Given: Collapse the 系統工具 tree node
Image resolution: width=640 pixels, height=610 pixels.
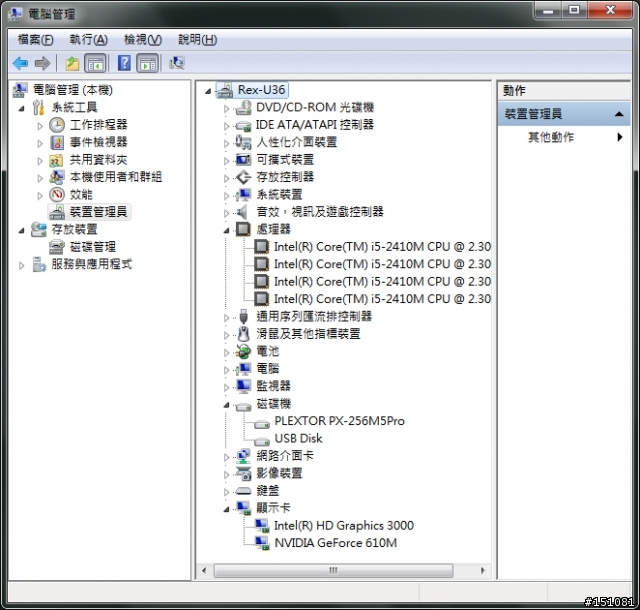Looking at the screenshot, I should click(21, 109).
